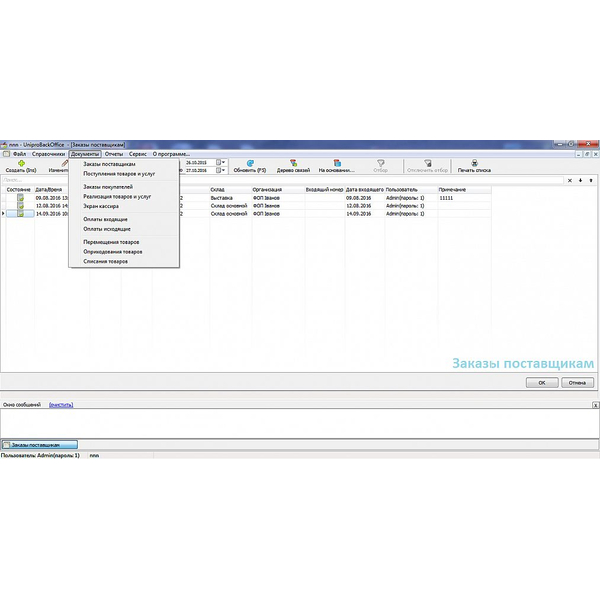Click the Создать (Ins) toolbar icon
600x600 pixels.
coord(22,163)
